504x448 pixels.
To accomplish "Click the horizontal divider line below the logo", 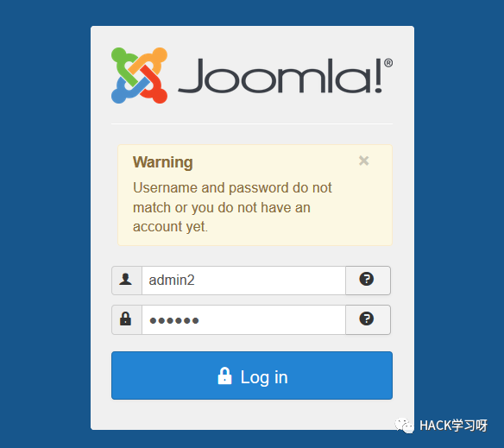I will point(252,123).
